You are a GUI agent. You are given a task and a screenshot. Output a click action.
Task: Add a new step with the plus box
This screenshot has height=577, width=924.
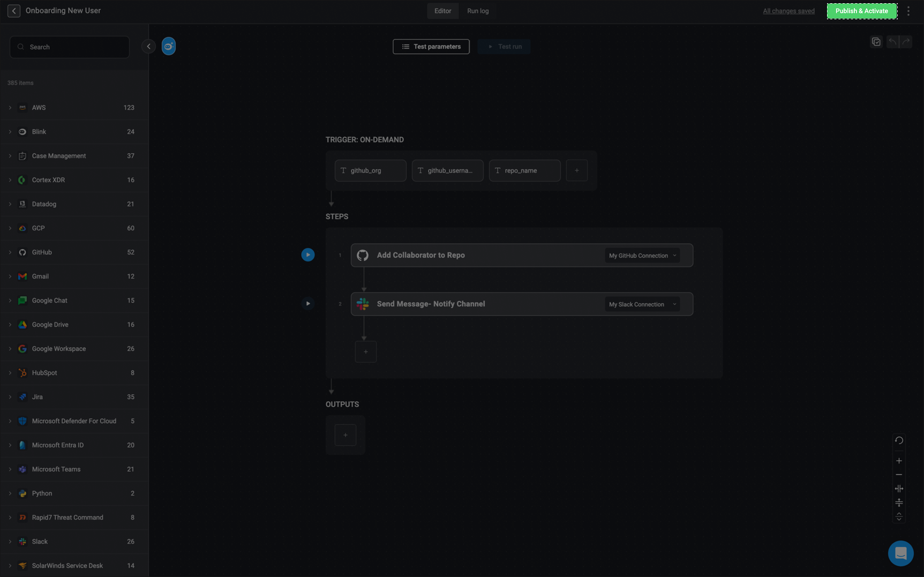coord(366,352)
